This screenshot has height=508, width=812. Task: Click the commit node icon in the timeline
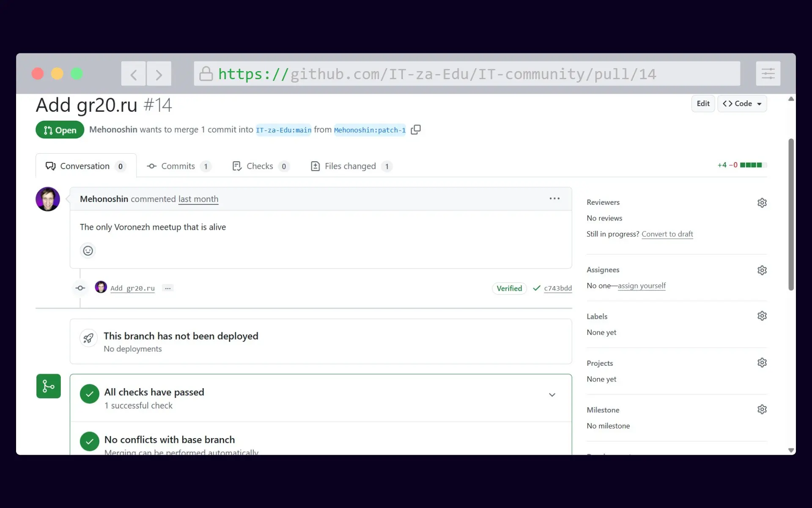tap(80, 288)
